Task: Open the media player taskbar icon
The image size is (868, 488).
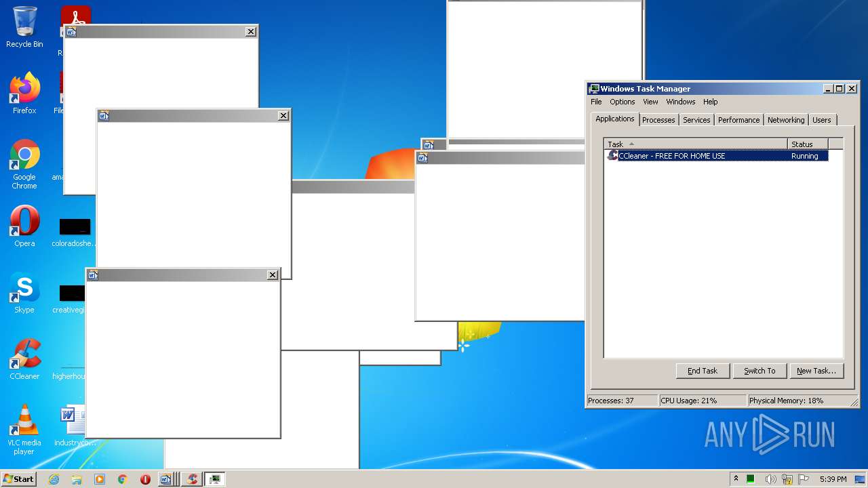Action: pyautogui.click(x=100, y=479)
